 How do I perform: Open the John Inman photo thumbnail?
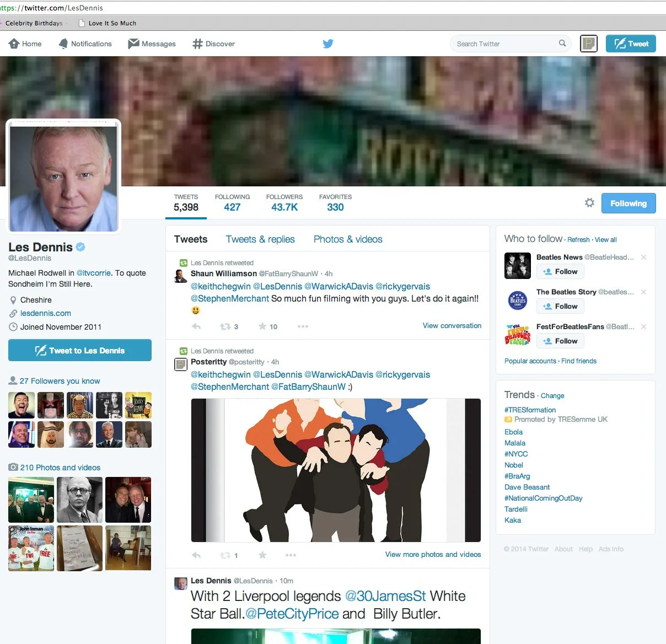[31, 548]
